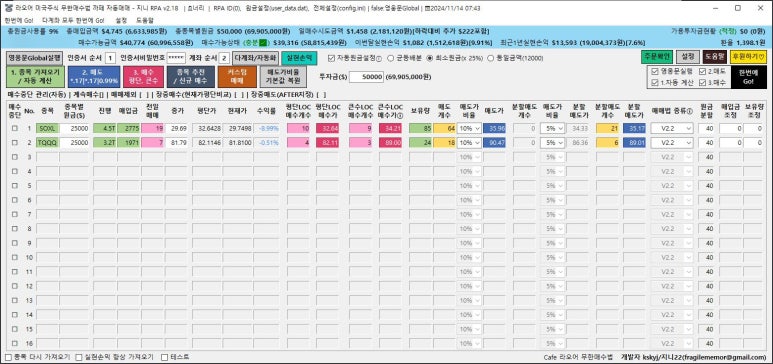Click the black 한번에 Go! button
The height and width of the screenshot is (364, 773).
click(x=748, y=77)
